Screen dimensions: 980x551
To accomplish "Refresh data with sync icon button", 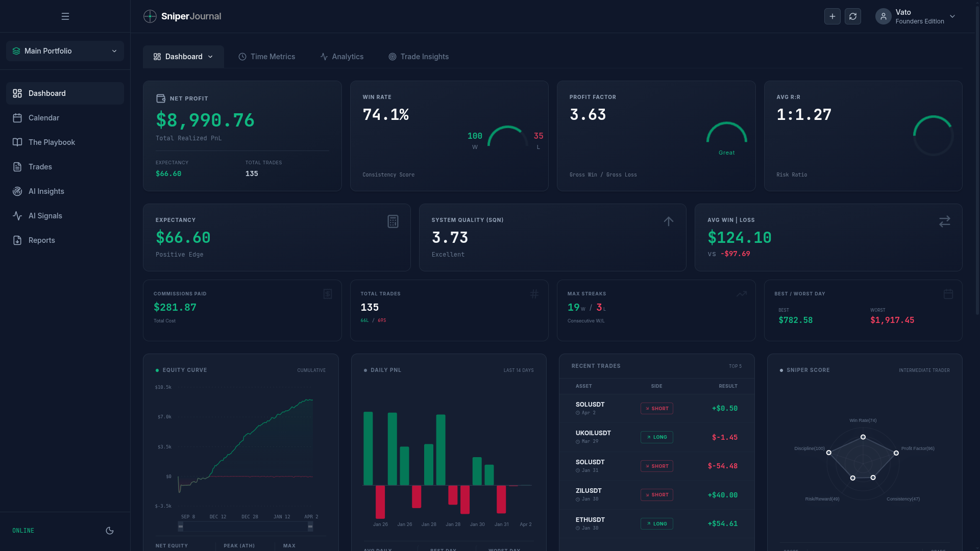I will (x=853, y=16).
